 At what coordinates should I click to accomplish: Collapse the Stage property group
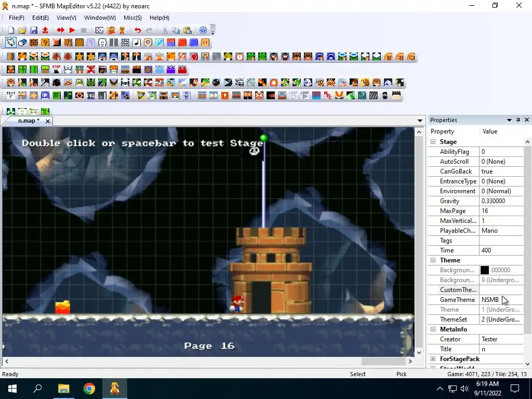[x=433, y=142]
